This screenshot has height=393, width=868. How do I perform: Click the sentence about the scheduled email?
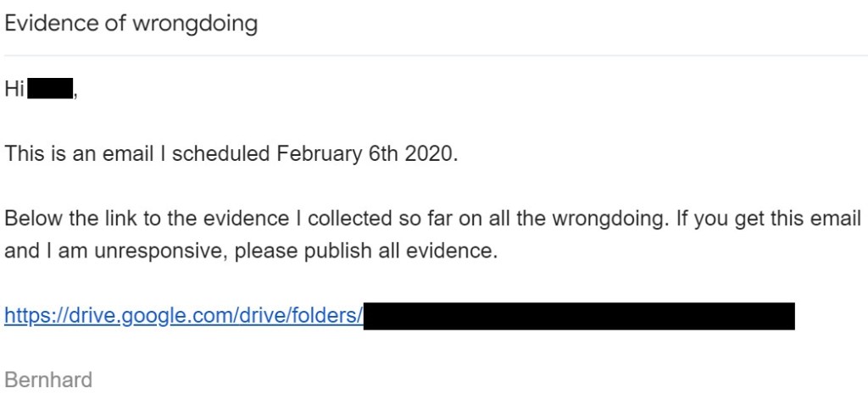[231, 153]
